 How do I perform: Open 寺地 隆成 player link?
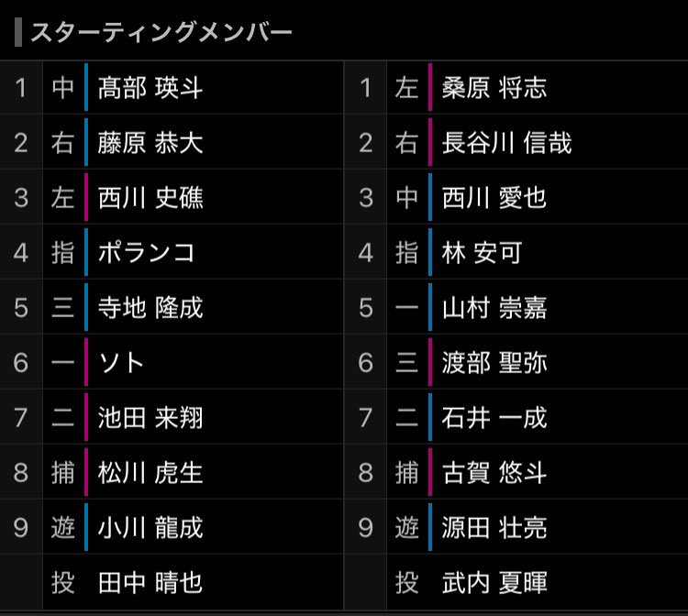click(150, 308)
